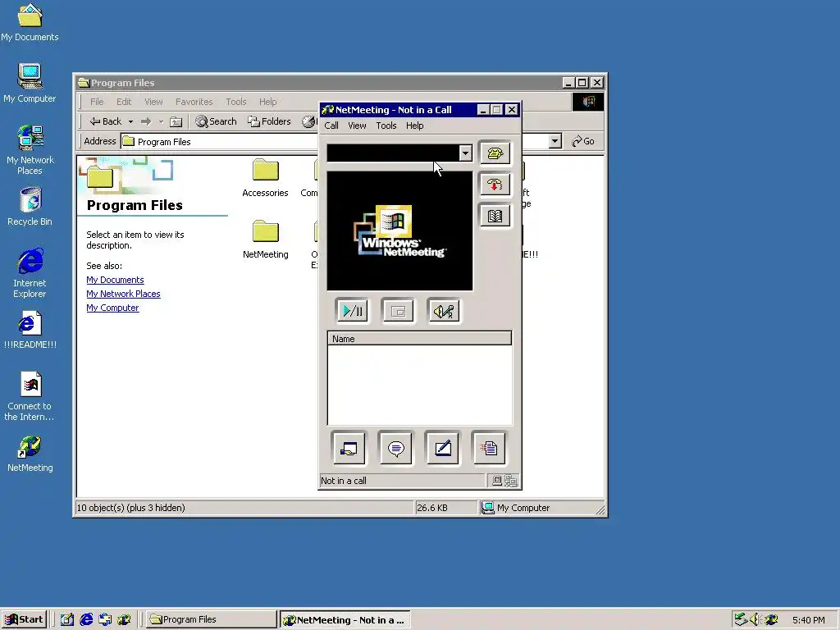Image resolution: width=840 pixels, height=630 pixels.
Task: Follow the My Network Places link
Action: coord(123,294)
